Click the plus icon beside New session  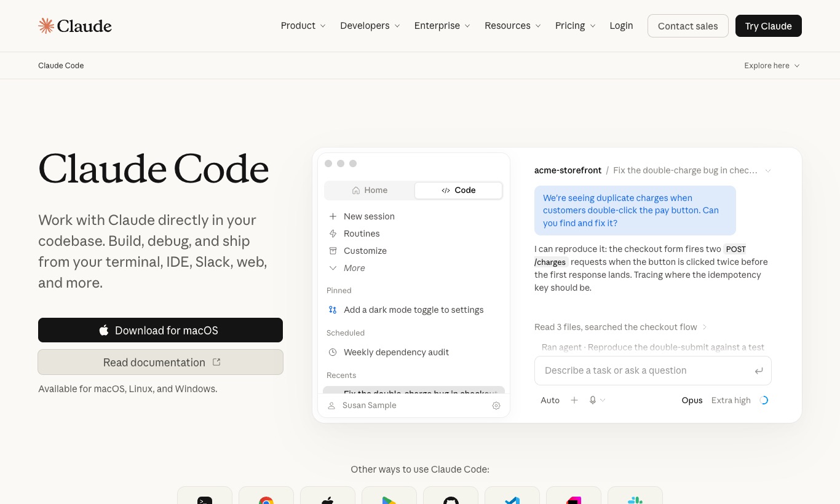[x=333, y=216]
